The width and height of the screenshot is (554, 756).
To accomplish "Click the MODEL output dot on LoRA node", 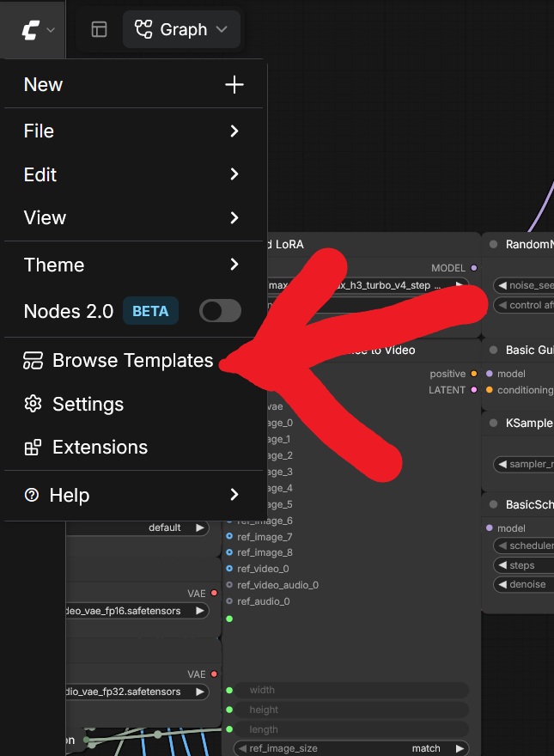I will pos(474,268).
